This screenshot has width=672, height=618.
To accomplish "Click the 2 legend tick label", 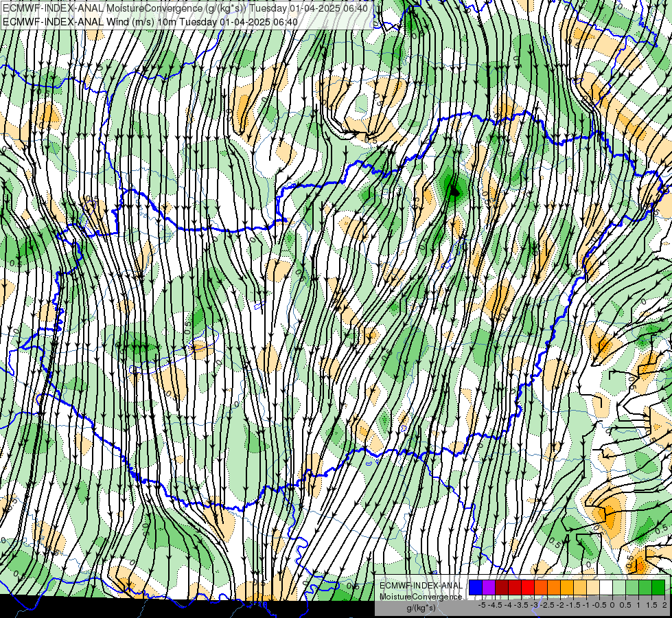I will [664, 605].
